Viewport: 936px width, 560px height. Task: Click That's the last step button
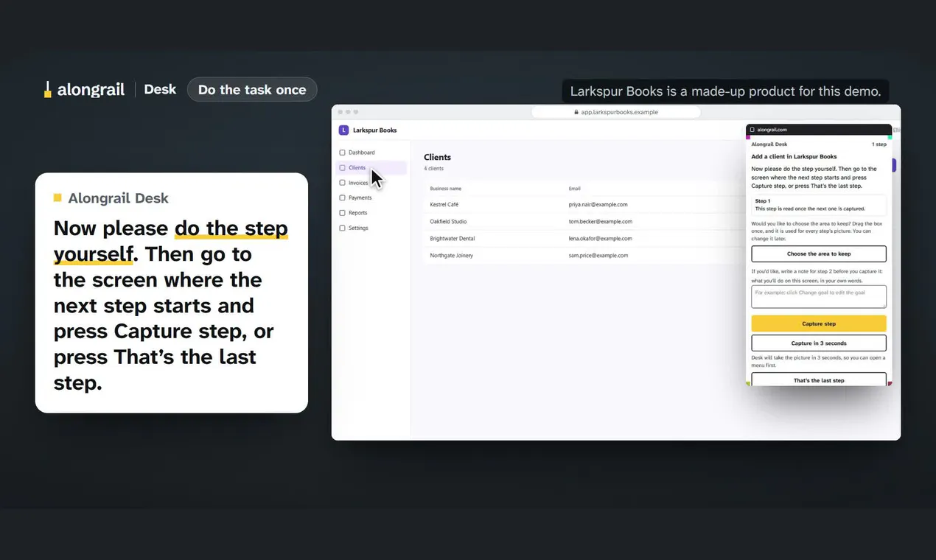coord(819,379)
